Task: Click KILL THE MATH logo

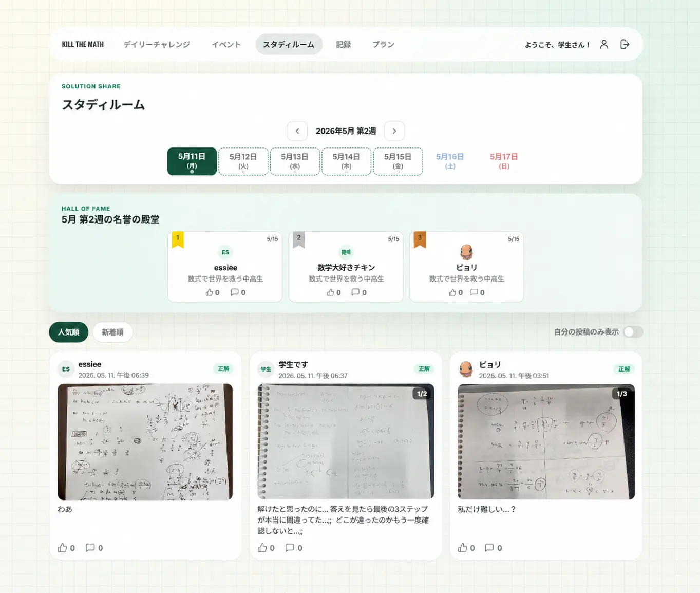Action: point(83,45)
